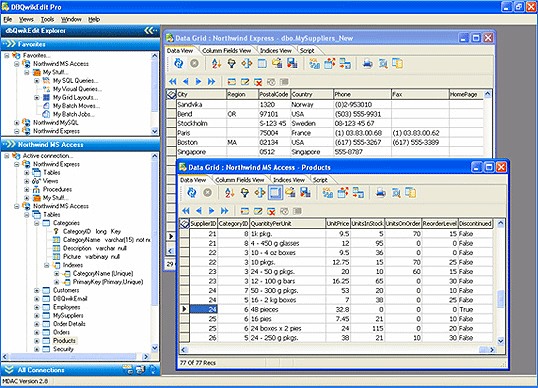Click print icon in Products grid toolbar
Viewport: 538px width, 388px height.
coord(380,193)
